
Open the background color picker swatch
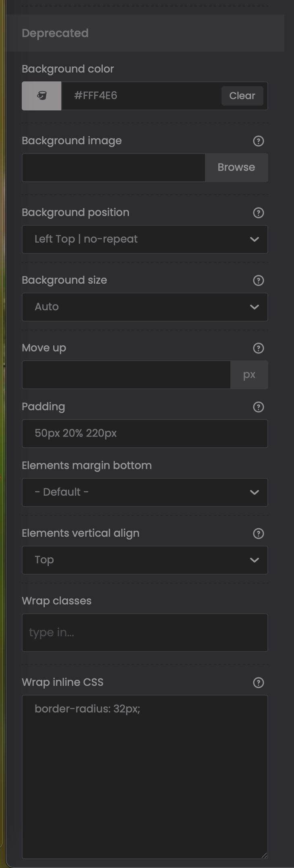pos(41,96)
